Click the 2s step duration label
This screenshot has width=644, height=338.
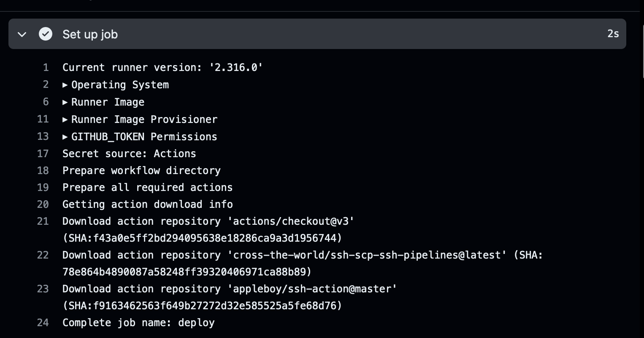point(613,34)
